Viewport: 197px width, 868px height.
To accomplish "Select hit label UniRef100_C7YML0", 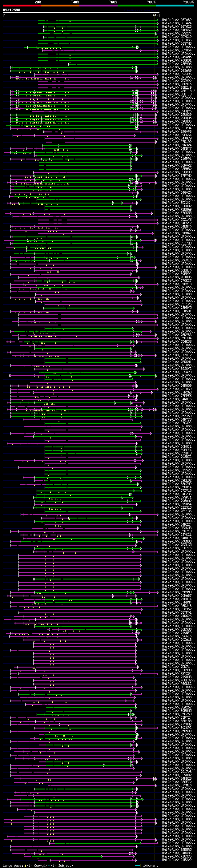I will pyautogui.click(x=177, y=785).
